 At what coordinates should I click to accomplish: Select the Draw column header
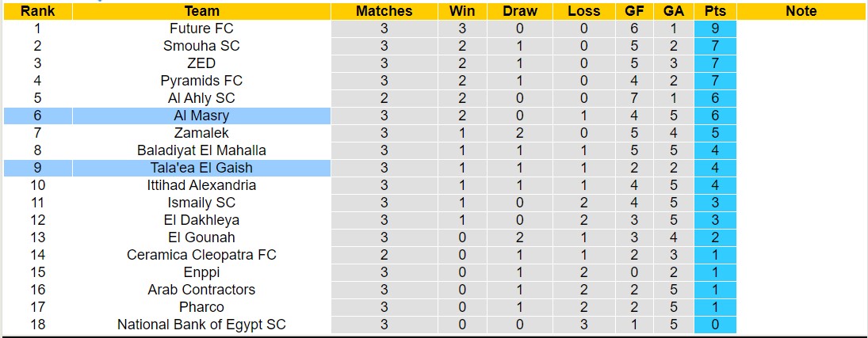pyautogui.click(x=520, y=11)
